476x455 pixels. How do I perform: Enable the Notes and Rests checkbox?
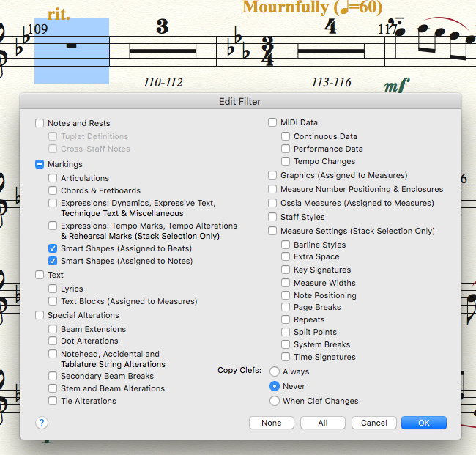point(40,123)
